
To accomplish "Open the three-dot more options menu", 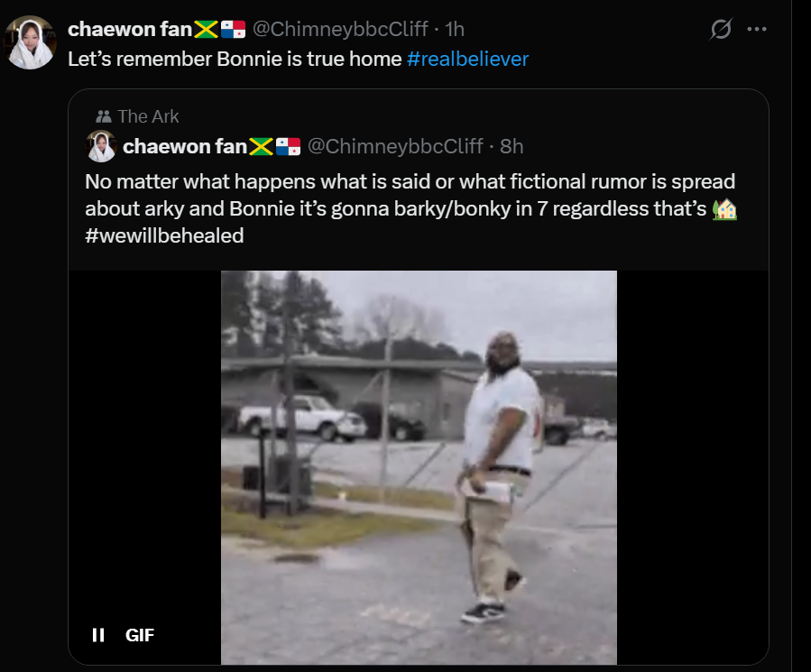I will coord(757,29).
